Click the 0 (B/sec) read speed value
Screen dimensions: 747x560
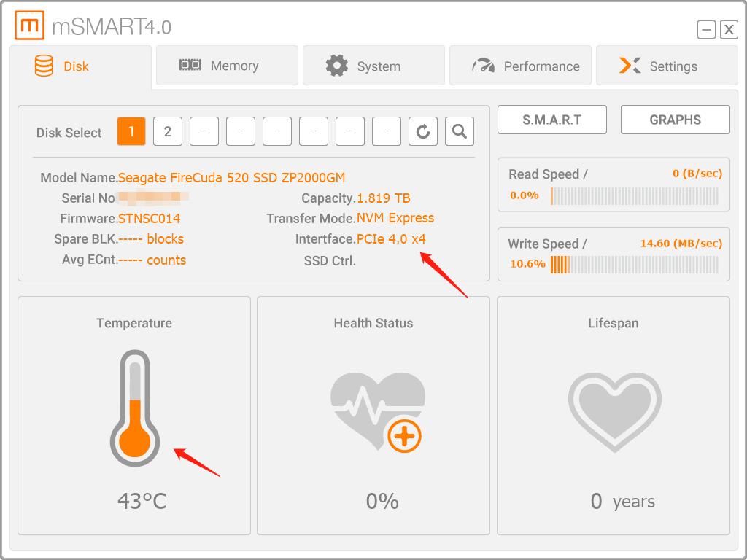(697, 174)
